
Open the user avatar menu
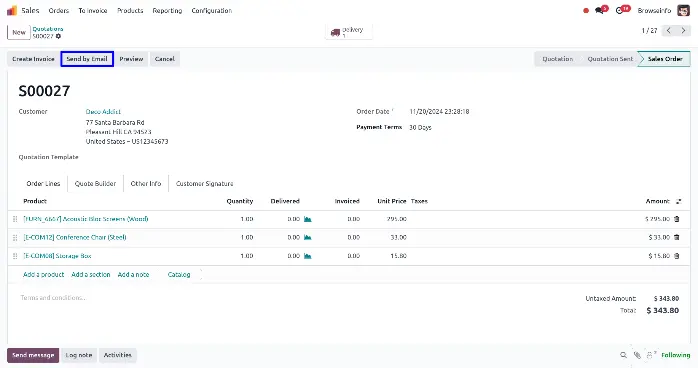click(683, 10)
